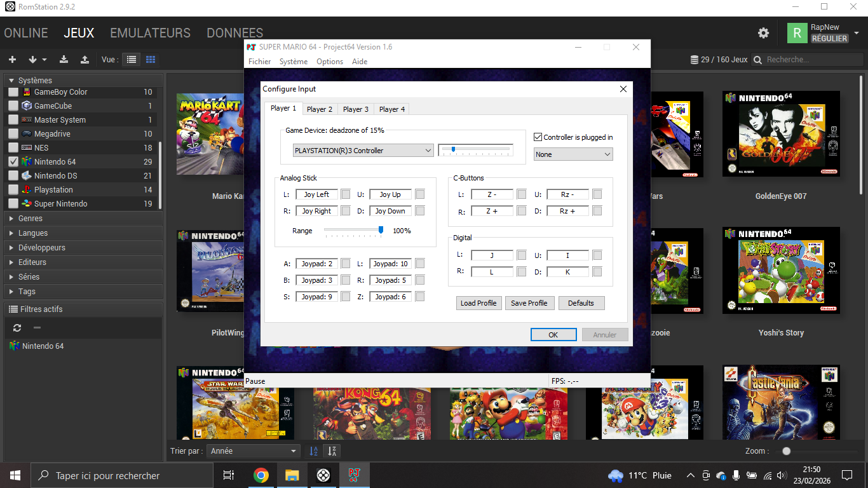The image size is (868, 488).
Task: Click the analog stick Range slider
Action: click(353, 230)
